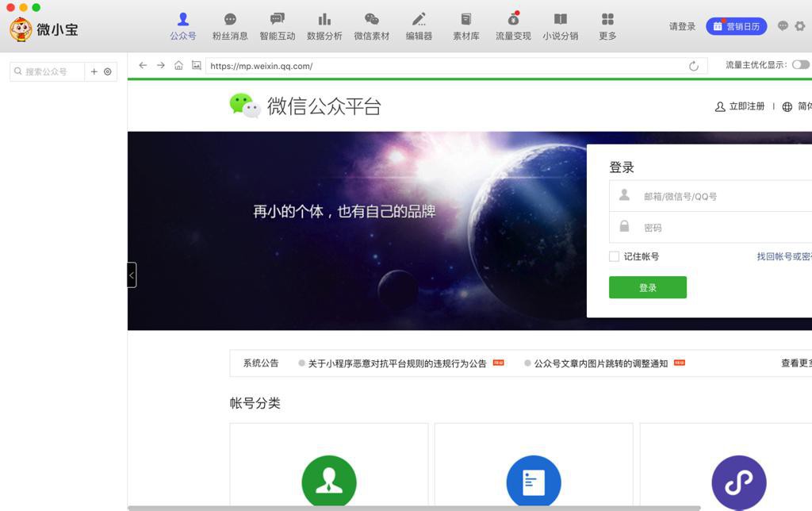This screenshot has width=812, height=511.
Task: Click 找回帐号或密码 link
Action: tap(784, 256)
